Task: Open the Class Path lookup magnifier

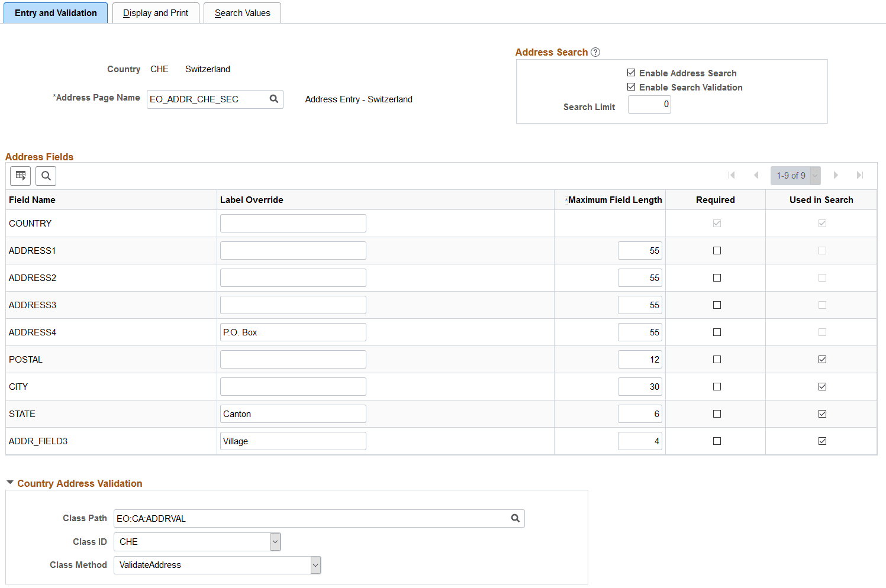Action: [x=514, y=518]
